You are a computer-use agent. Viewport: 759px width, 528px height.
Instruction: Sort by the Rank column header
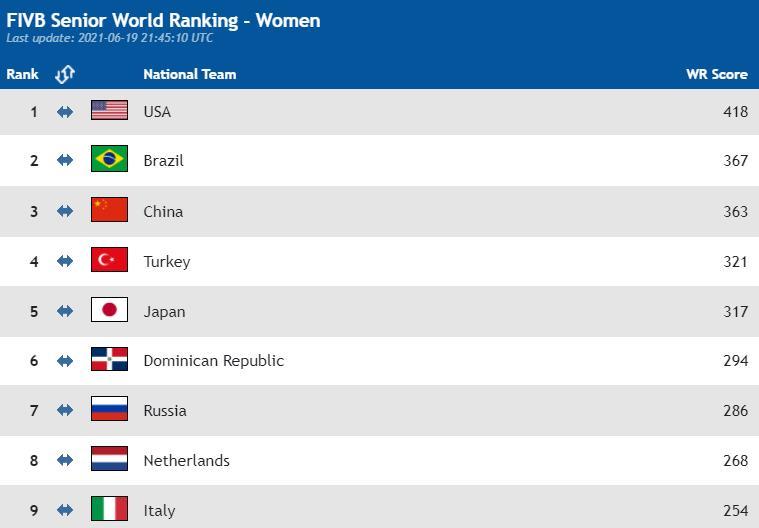[22, 74]
